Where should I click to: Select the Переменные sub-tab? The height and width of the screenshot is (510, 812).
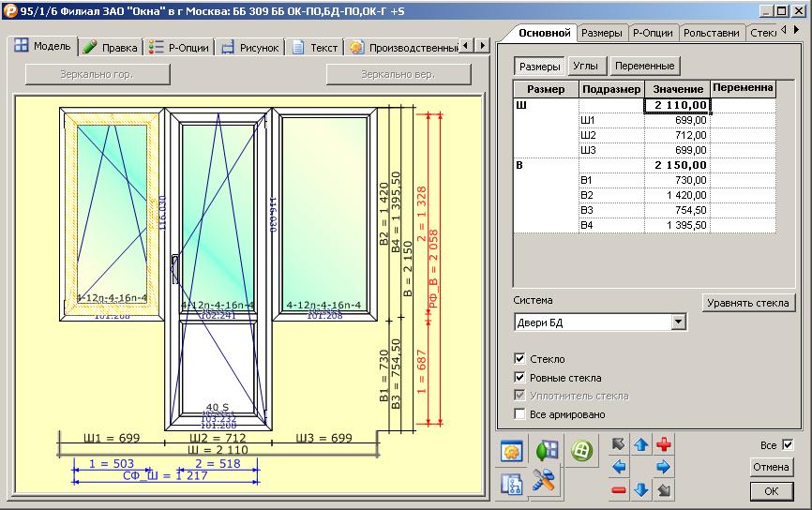coord(644,66)
